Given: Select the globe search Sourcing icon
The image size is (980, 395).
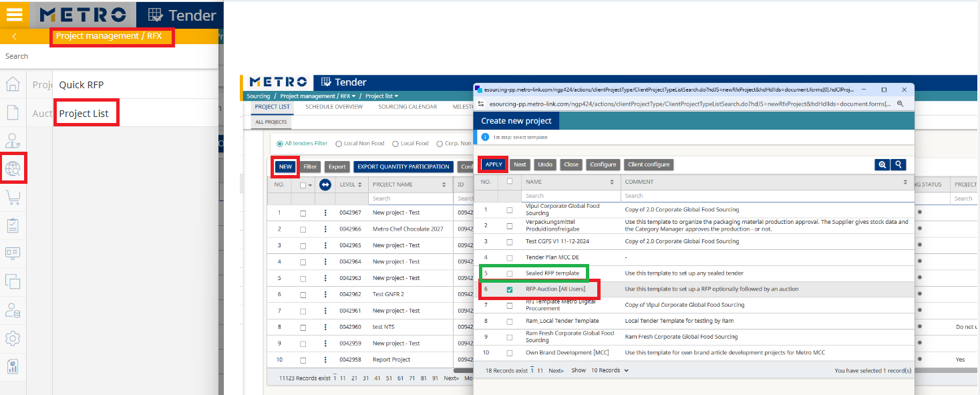Looking at the screenshot, I should [13, 168].
